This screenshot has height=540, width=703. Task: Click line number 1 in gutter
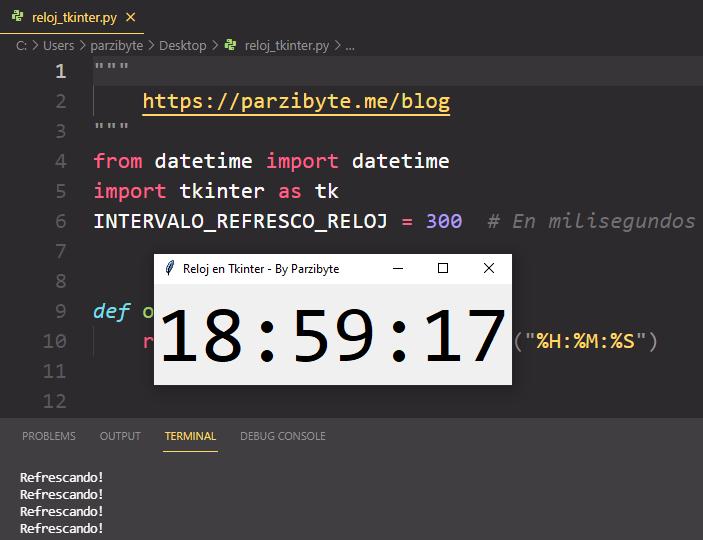tap(61, 71)
